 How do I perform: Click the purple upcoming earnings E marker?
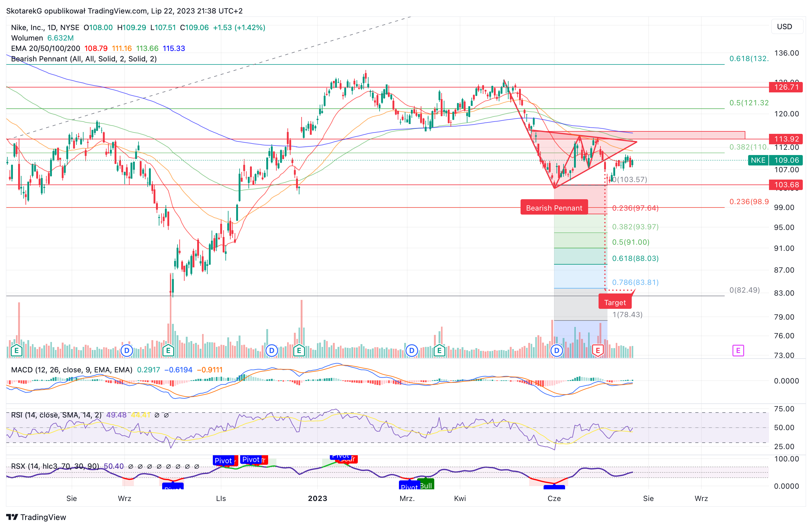(x=738, y=350)
